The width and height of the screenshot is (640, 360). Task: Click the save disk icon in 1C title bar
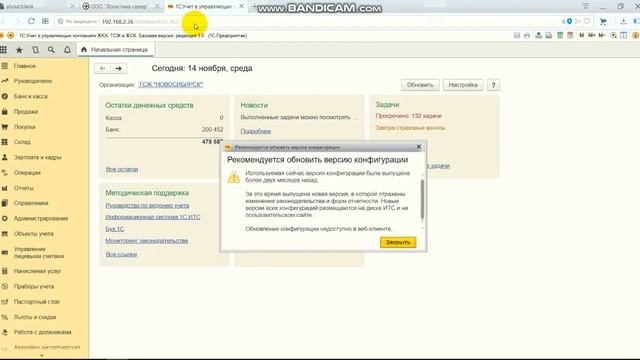click(517, 36)
